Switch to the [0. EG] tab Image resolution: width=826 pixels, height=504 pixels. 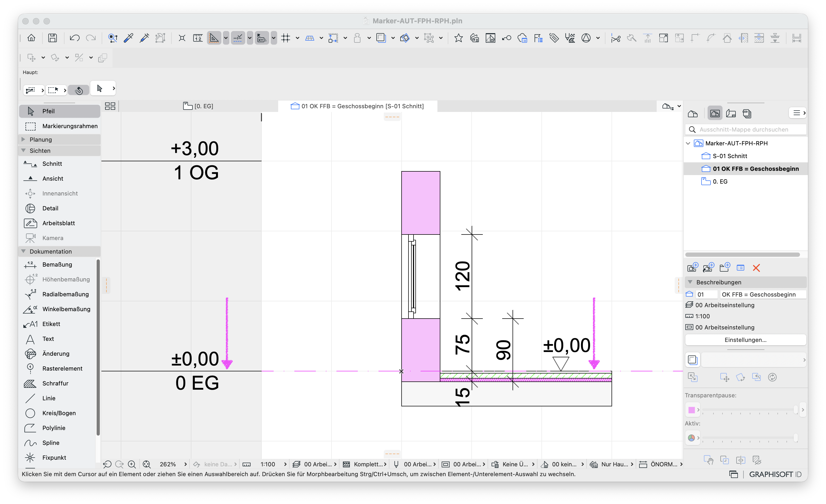pyautogui.click(x=198, y=106)
